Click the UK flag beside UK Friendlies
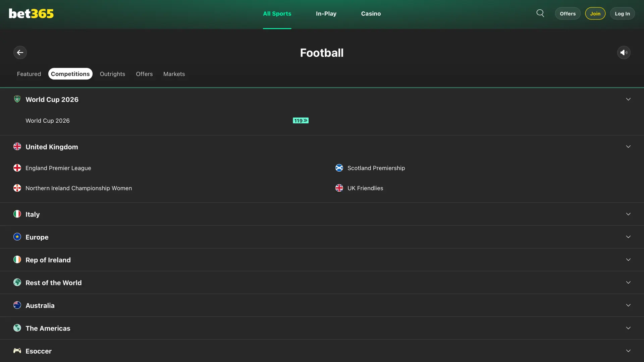This screenshot has width=644, height=362. point(339,188)
